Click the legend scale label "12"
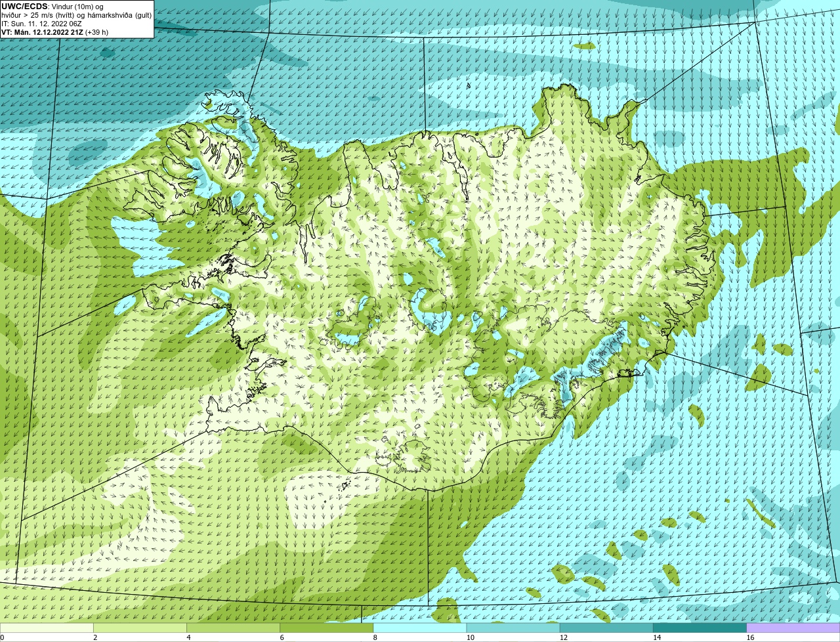Viewport: 840px width, 642px height. [564, 637]
